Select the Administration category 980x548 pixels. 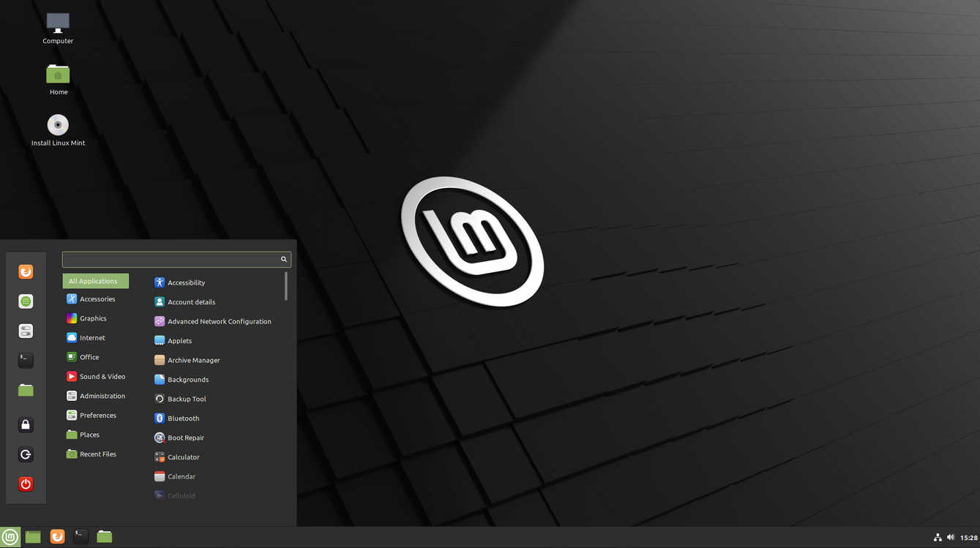click(x=96, y=396)
